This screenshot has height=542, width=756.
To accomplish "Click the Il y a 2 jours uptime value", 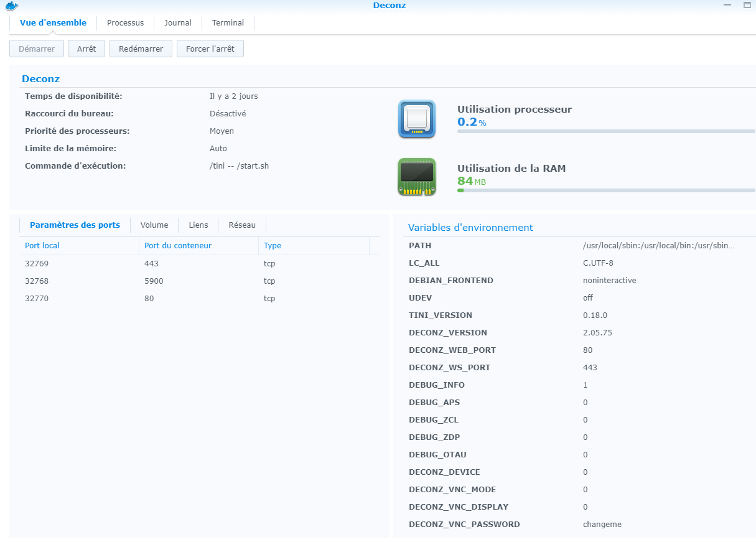I will pyautogui.click(x=234, y=96).
